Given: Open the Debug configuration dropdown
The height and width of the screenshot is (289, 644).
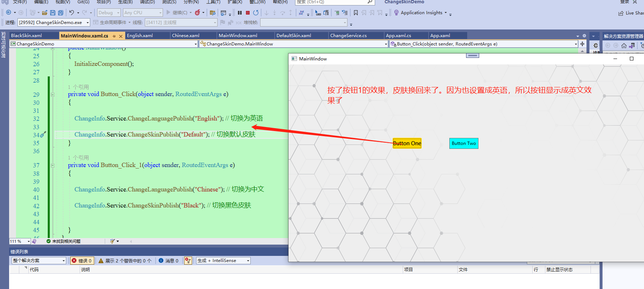Looking at the screenshot, I should click(109, 13).
